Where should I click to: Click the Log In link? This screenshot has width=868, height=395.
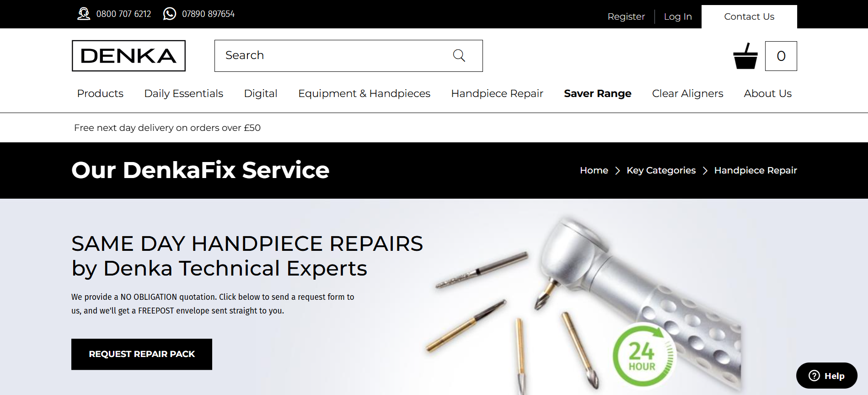coord(678,16)
